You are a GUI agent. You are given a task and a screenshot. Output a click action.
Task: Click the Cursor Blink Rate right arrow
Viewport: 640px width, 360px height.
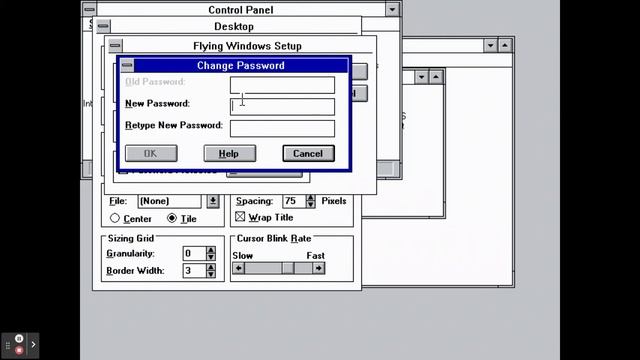[319, 268]
